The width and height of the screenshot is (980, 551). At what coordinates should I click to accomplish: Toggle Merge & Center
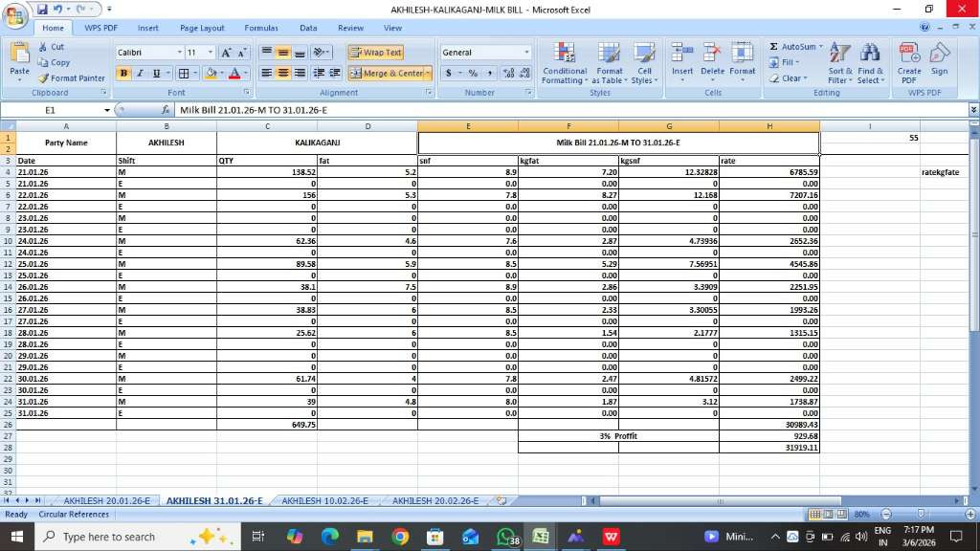coord(387,73)
